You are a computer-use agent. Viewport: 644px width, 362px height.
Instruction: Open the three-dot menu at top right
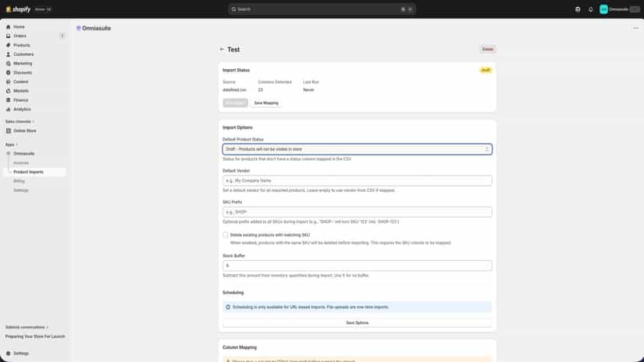(635, 28)
